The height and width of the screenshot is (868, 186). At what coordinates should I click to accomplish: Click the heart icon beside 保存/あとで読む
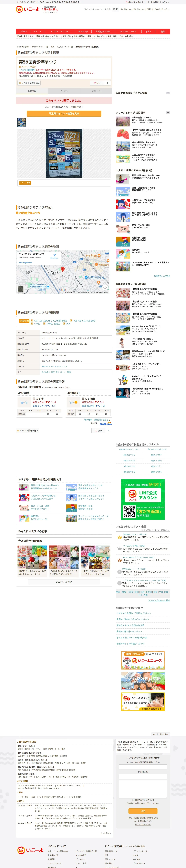pyautogui.click(x=127, y=2)
